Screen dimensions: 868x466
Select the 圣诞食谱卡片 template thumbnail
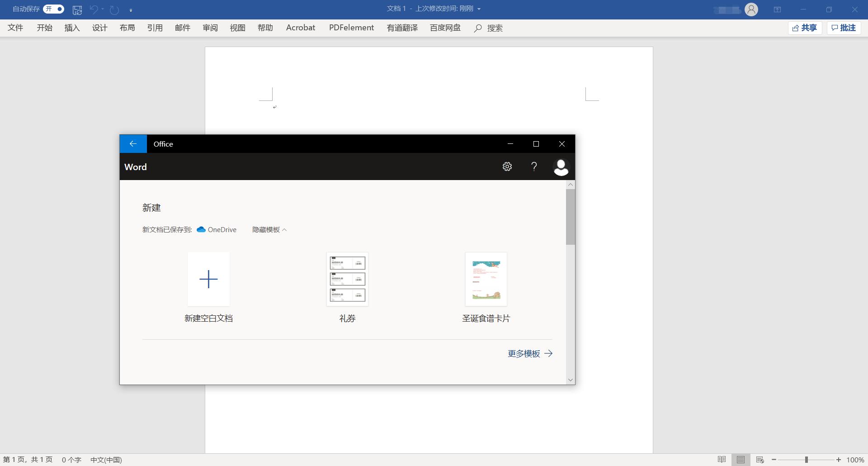pyautogui.click(x=486, y=279)
